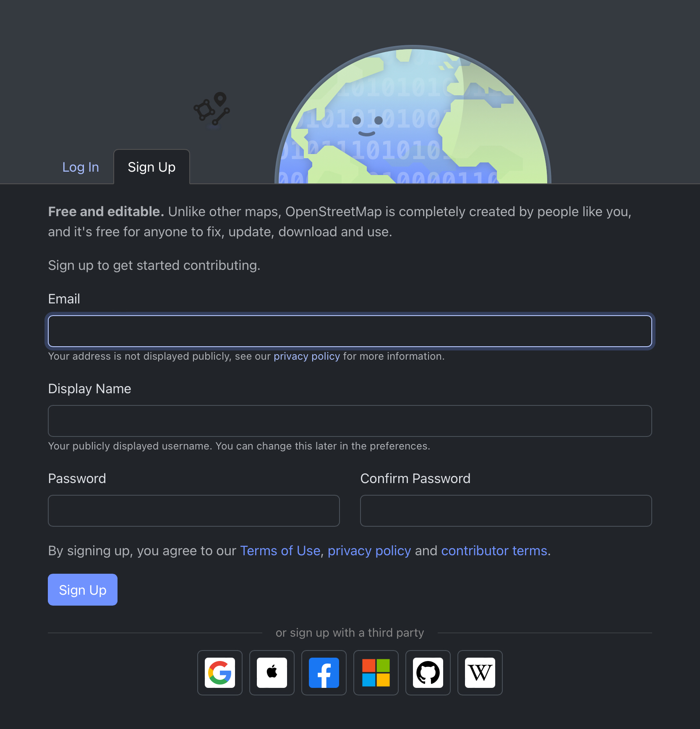The image size is (700, 729).
Task: Sign up via the Wikipedia icon
Action: coord(480,673)
